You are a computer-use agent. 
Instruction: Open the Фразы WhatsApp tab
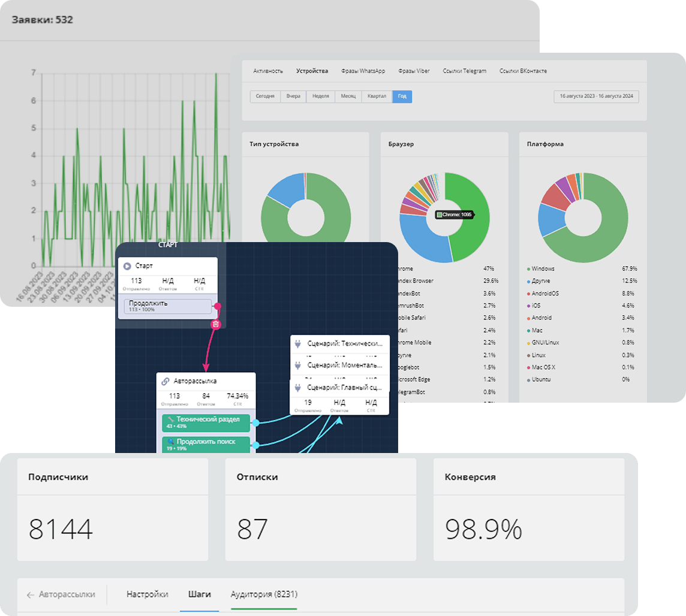click(x=363, y=71)
